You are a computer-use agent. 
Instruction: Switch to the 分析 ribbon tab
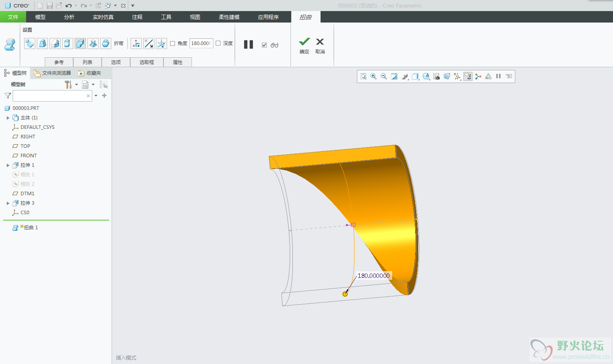69,17
